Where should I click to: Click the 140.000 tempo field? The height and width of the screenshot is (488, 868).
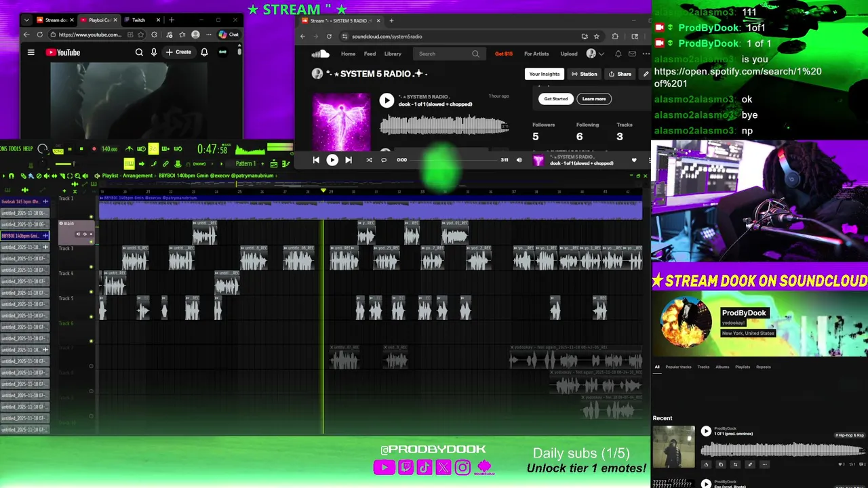[x=109, y=149]
